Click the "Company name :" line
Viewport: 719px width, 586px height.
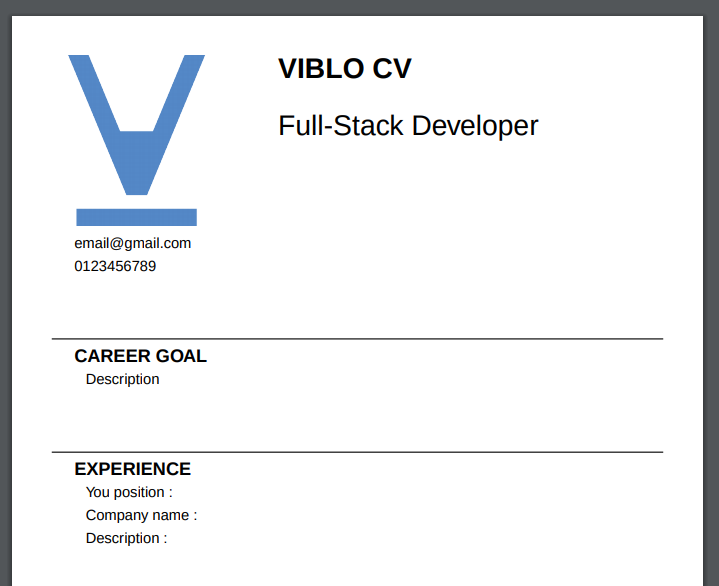141,515
